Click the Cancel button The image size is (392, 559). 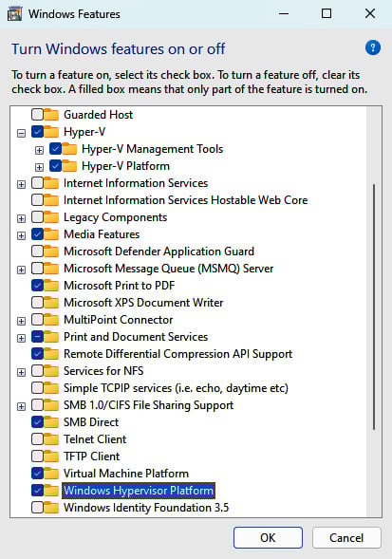tap(346, 537)
